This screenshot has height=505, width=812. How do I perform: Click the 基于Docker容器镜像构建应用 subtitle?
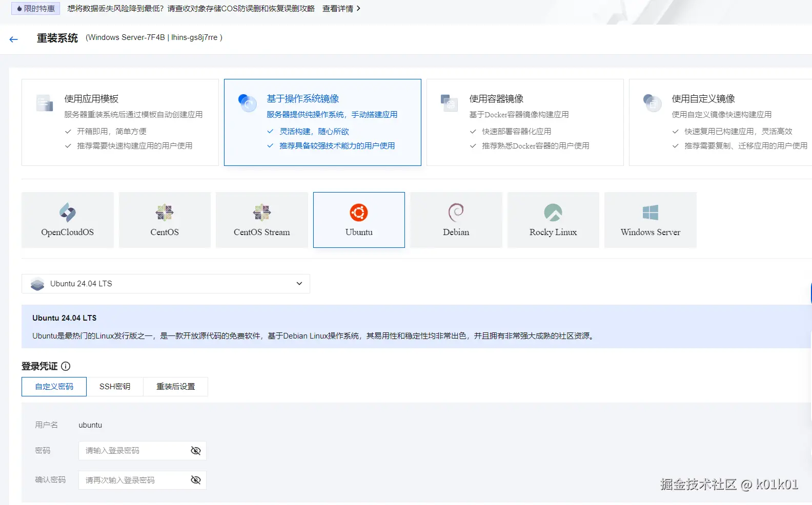[x=519, y=115]
